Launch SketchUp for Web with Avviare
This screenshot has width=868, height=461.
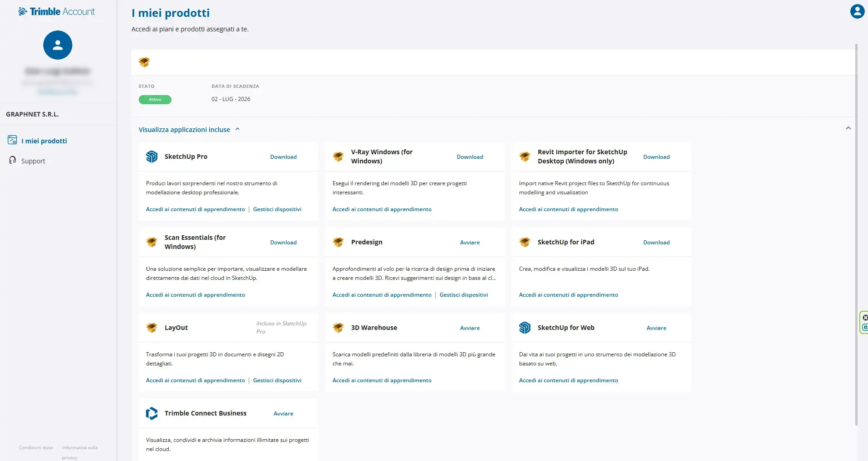pyautogui.click(x=656, y=328)
